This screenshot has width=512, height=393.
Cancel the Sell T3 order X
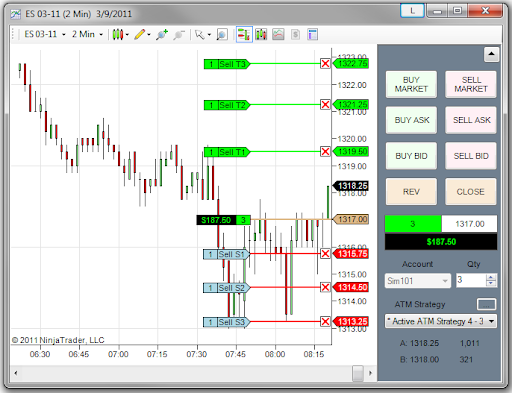click(x=325, y=63)
